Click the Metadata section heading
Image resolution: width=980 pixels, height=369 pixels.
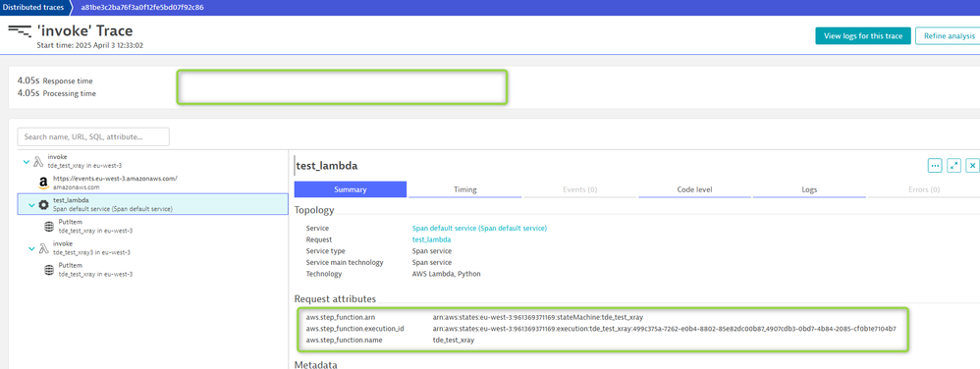[315, 364]
